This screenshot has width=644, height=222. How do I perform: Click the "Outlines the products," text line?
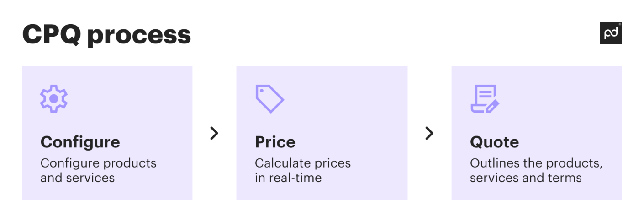536,163
